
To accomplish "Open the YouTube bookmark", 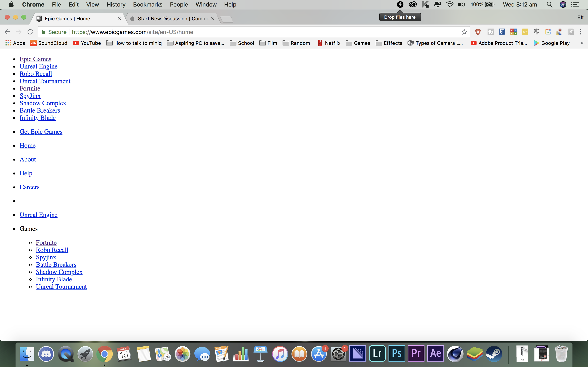I will click(87, 43).
